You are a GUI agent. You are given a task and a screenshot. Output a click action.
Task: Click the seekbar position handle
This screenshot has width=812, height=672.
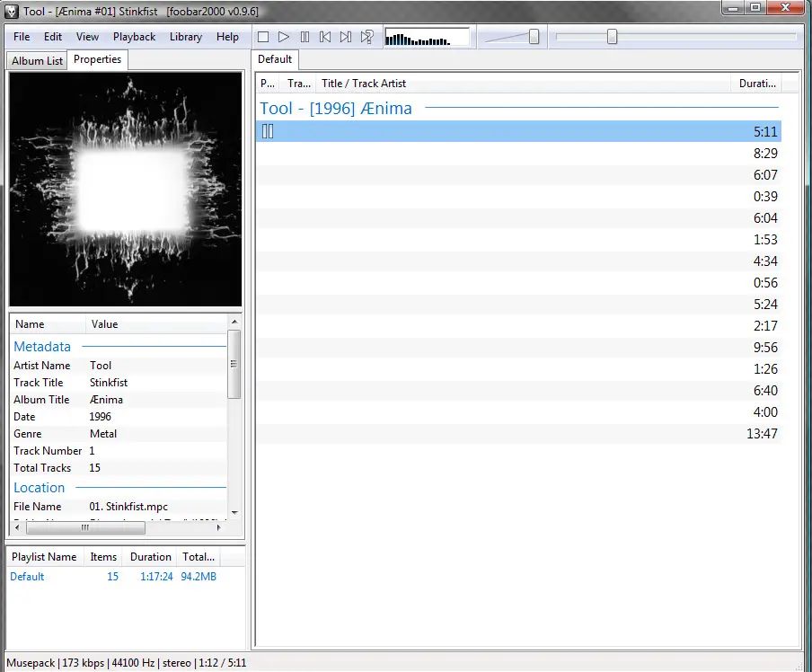pos(612,37)
